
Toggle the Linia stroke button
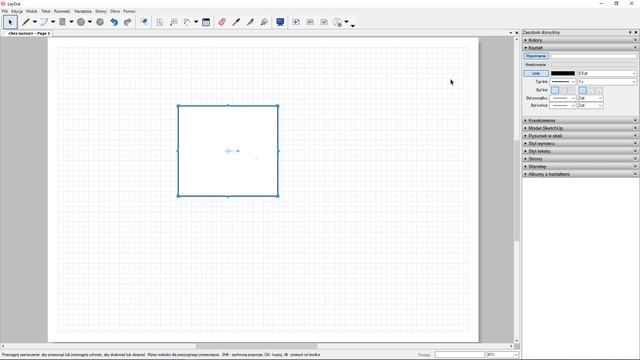coord(536,73)
